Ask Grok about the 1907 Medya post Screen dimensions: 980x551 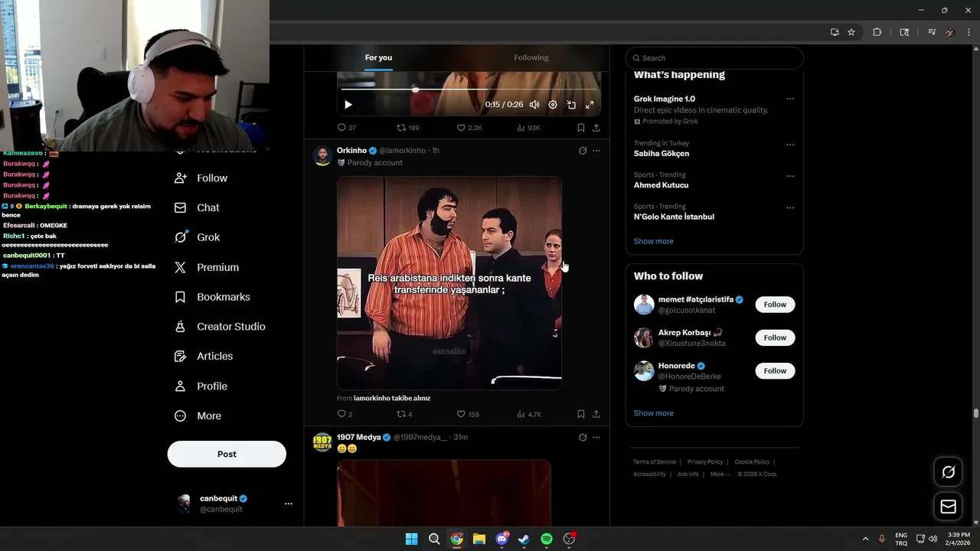click(x=583, y=438)
